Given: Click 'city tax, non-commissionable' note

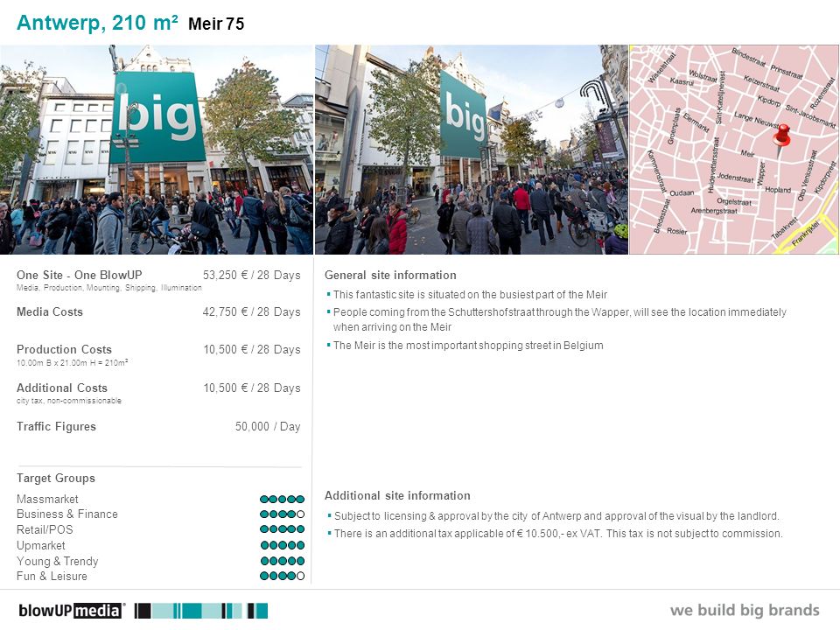Looking at the screenshot, I should tap(69, 401).
